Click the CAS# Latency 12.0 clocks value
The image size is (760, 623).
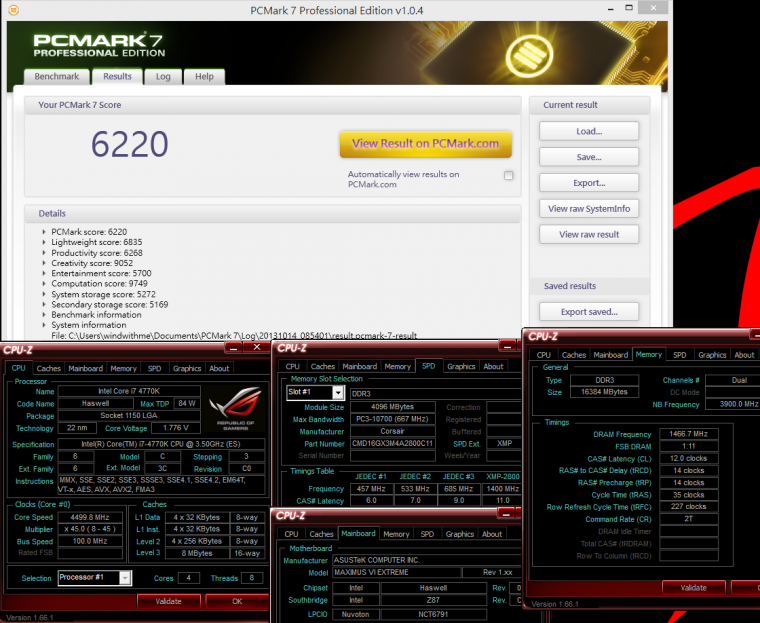click(x=688, y=458)
